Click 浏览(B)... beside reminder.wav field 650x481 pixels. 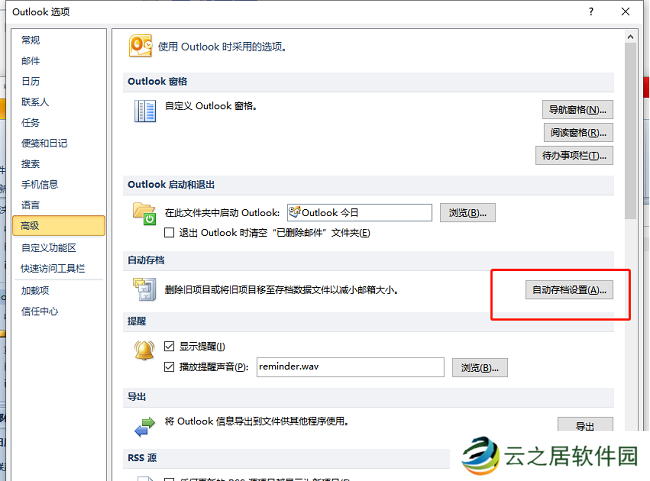click(x=480, y=368)
